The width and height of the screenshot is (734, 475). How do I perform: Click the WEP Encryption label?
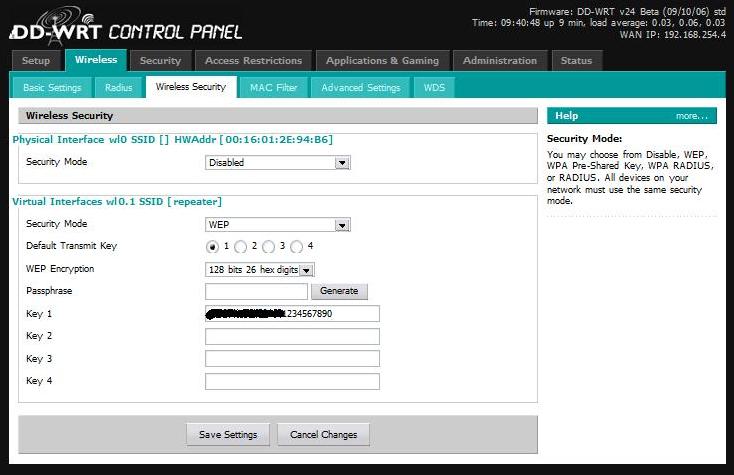[x=60, y=269]
